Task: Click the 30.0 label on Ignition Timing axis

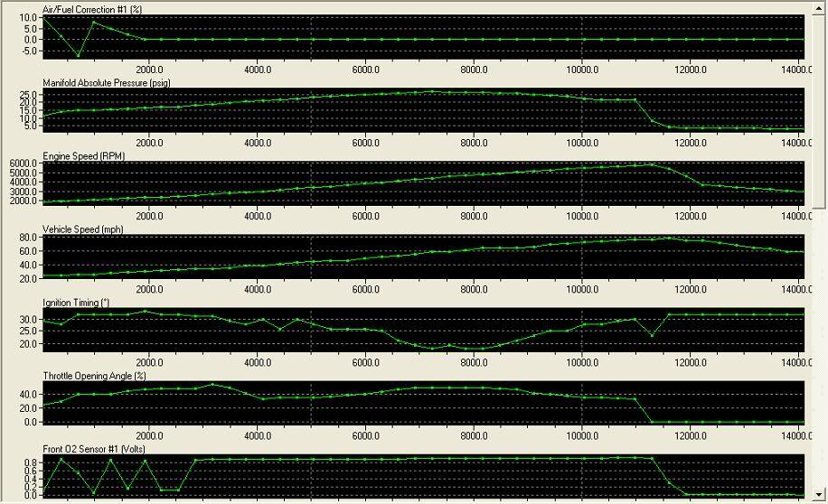Action: point(28,320)
